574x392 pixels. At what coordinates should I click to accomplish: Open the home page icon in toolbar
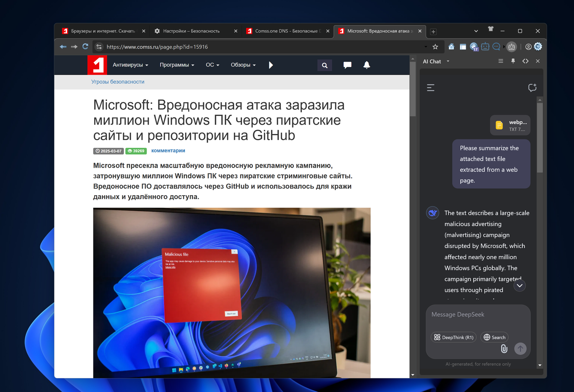452,47
